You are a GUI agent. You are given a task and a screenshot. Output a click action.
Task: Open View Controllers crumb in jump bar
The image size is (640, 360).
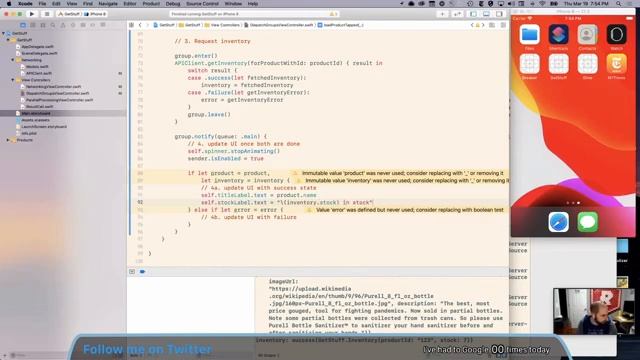pyautogui.click(x=222, y=25)
